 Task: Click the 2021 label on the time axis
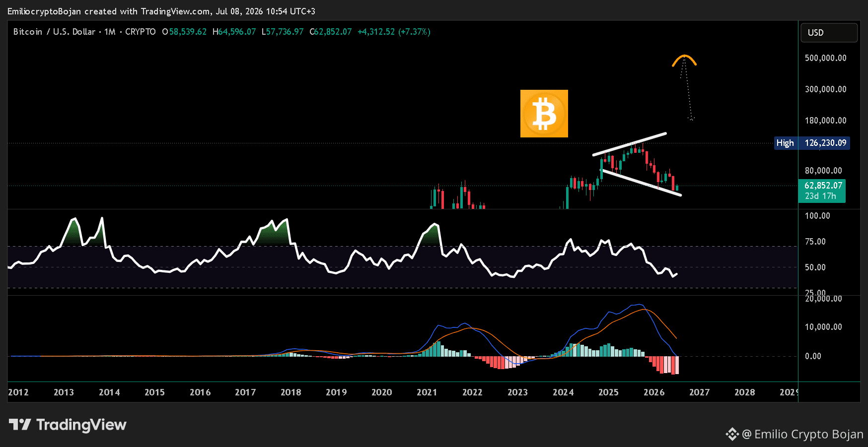(x=427, y=392)
